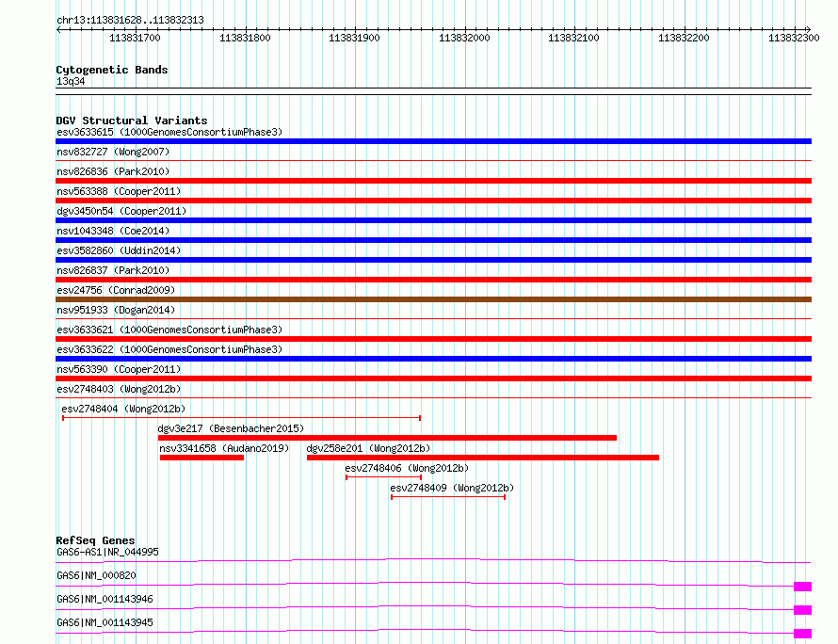Open the GAS6|NM_001143946 transcript label

pos(105,599)
